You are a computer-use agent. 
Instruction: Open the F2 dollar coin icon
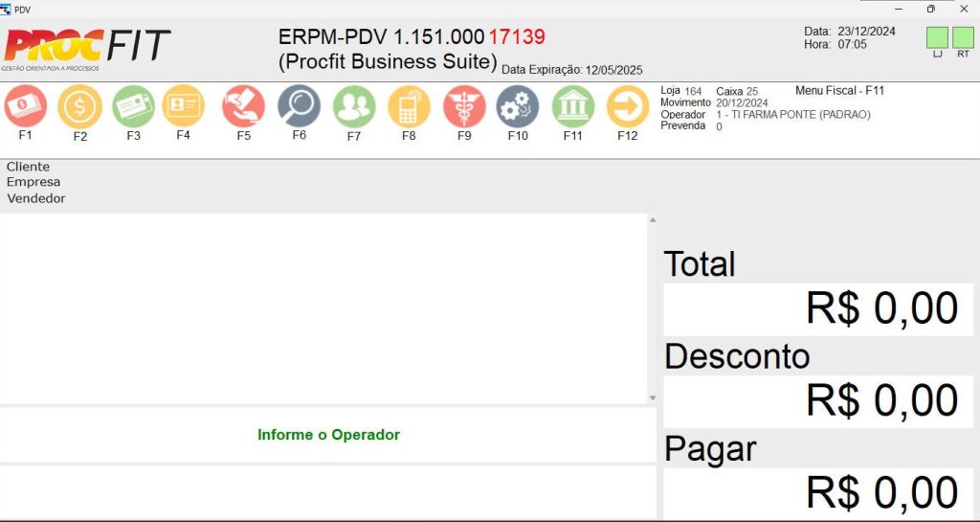point(80,107)
